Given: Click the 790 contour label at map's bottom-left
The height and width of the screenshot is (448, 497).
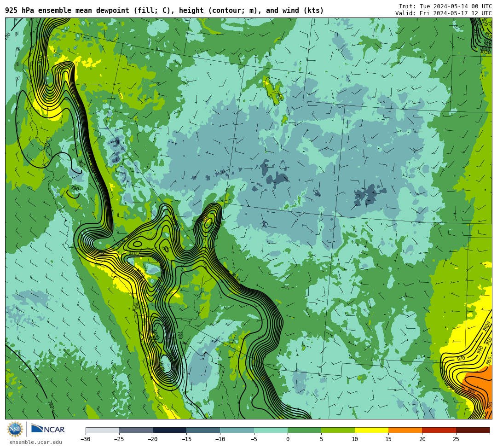Looking at the screenshot, I should click(51, 405).
